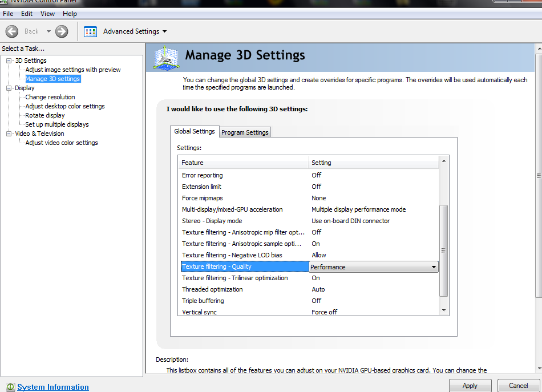This screenshot has width=542, height=392.
Task: Click the Setting column header
Action: click(374, 163)
